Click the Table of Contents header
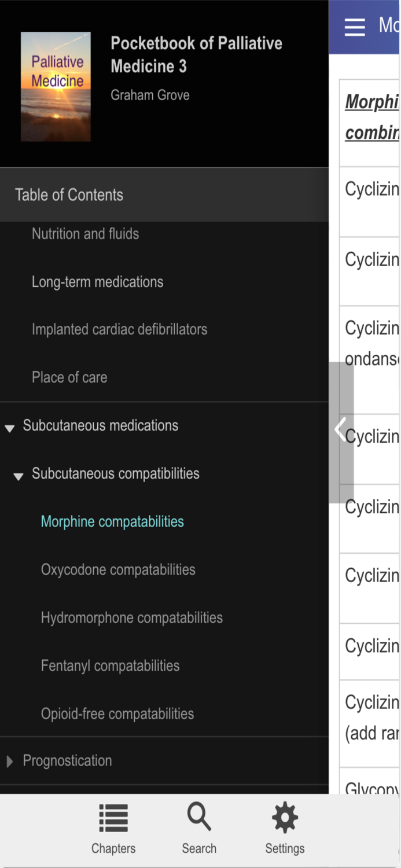 pyautogui.click(x=69, y=195)
